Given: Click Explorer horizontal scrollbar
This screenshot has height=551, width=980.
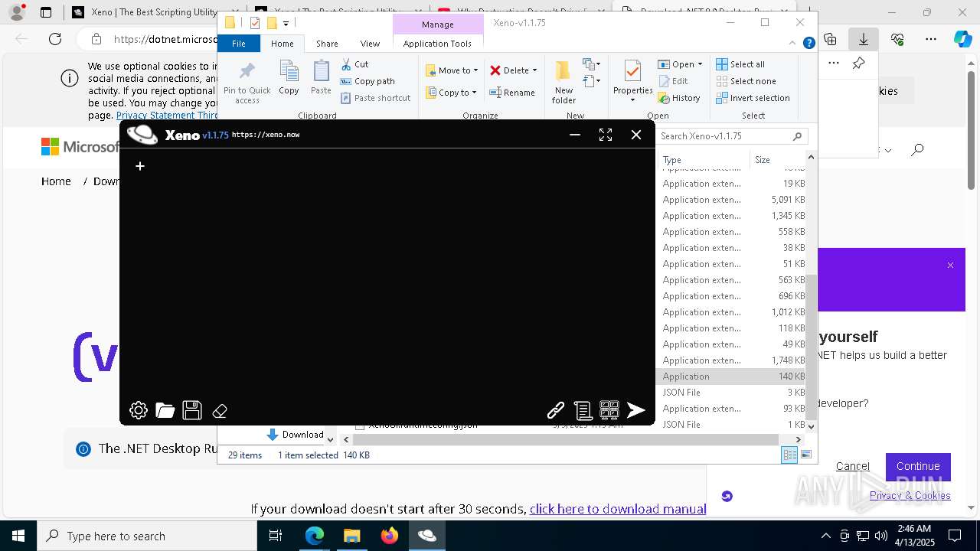Looking at the screenshot, I should point(567,439).
